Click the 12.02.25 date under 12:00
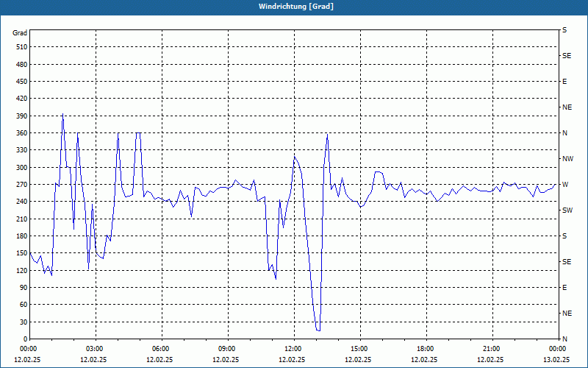588x368 pixels. (x=292, y=359)
